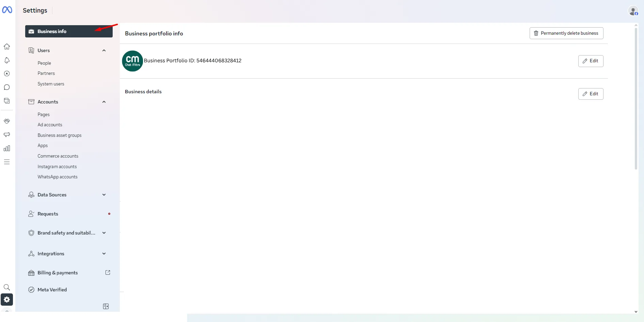Click Permanently delete business button
The height and width of the screenshot is (322, 644).
566,33
